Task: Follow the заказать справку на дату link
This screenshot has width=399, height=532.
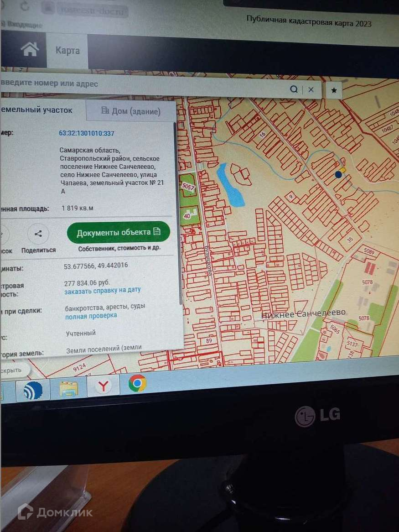Action: point(103,291)
